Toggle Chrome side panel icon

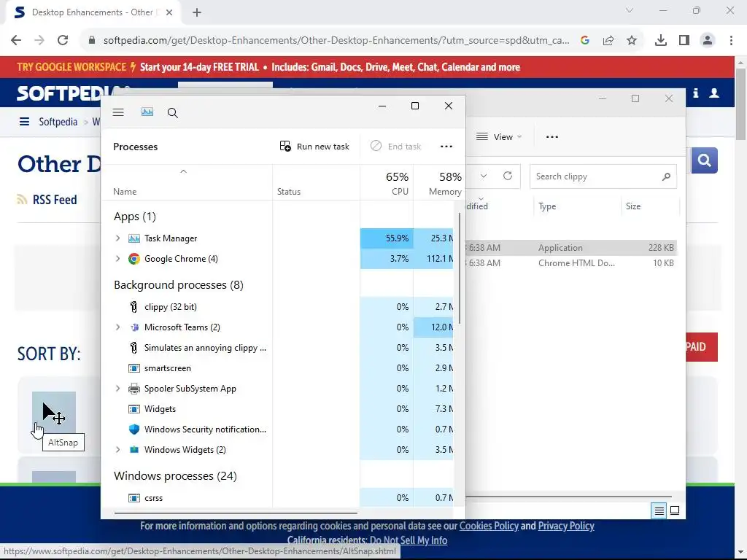point(684,41)
